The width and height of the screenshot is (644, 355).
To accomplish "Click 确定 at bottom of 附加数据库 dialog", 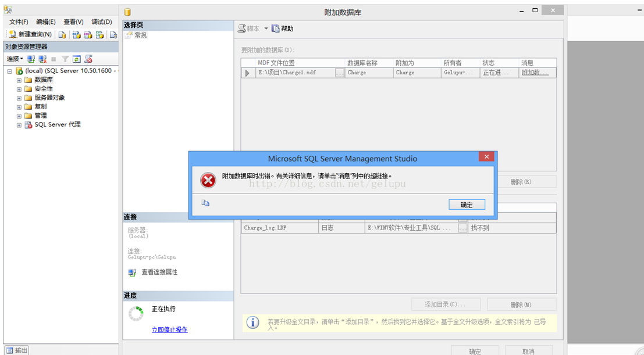I will coord(475,351).
